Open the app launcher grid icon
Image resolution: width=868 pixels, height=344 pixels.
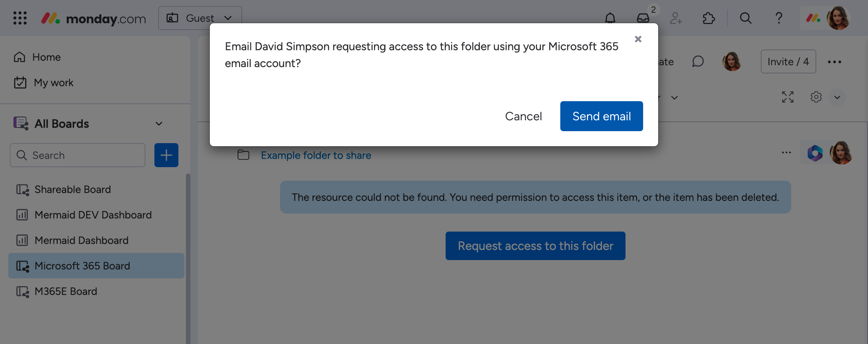(x=19, y=18)
